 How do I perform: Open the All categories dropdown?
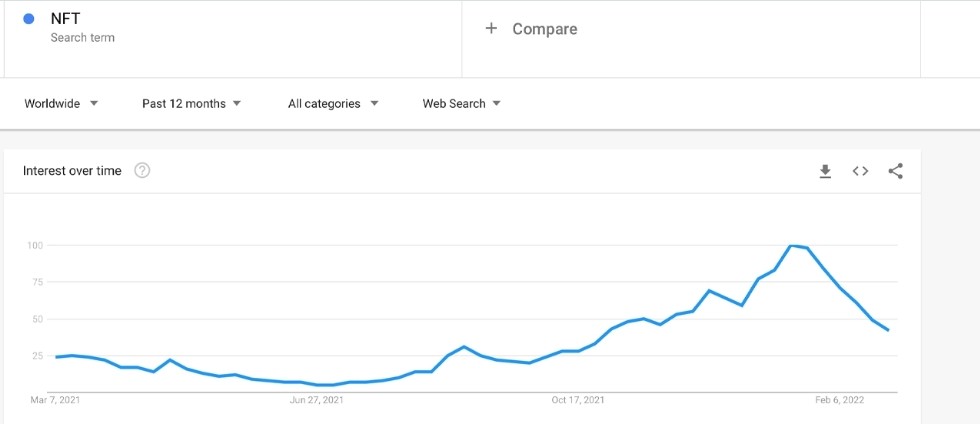[x=333, y=103]
